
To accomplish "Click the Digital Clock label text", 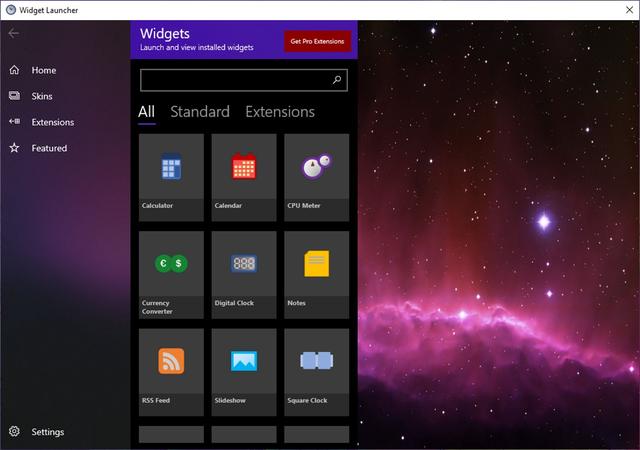I will pos(234,303).
